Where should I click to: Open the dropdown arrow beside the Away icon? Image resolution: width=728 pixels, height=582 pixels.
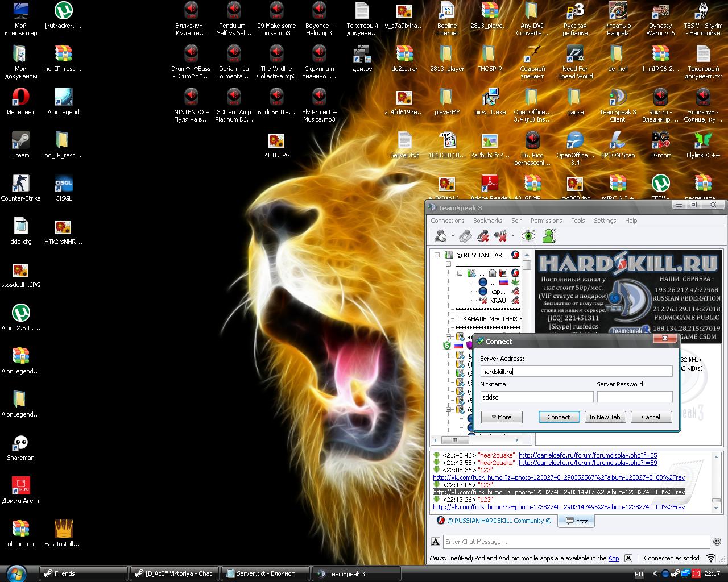pyautogui.click(x=453, y=236)
